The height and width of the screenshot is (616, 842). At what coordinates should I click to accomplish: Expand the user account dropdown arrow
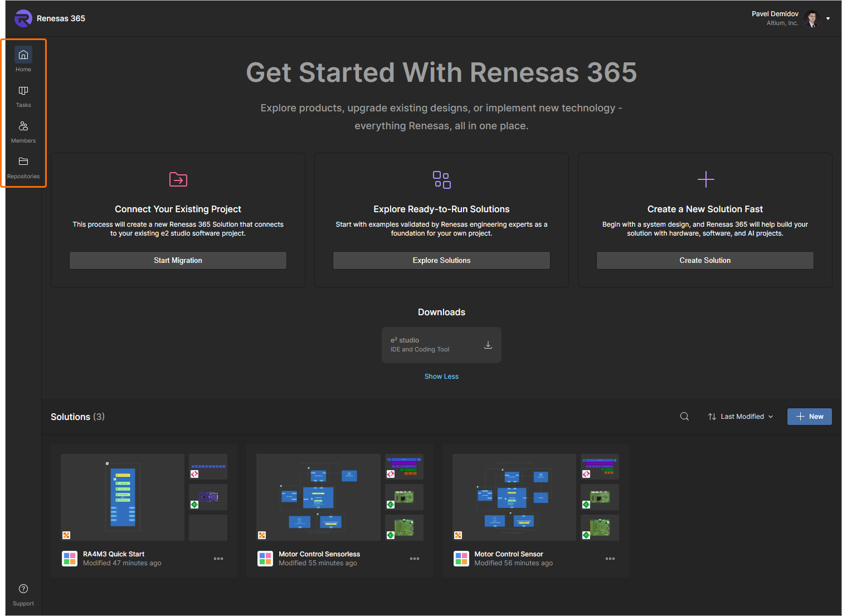click(x=828, y=18)
